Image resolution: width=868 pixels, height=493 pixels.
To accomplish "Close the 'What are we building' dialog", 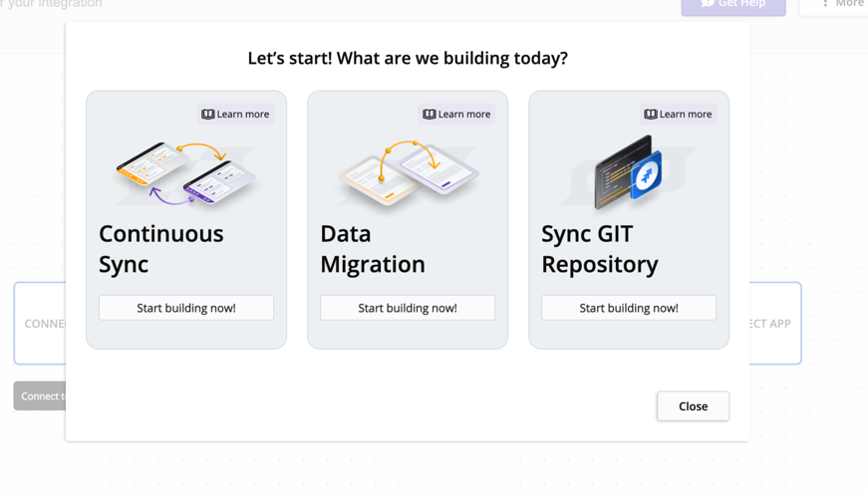I will [693, 406].
